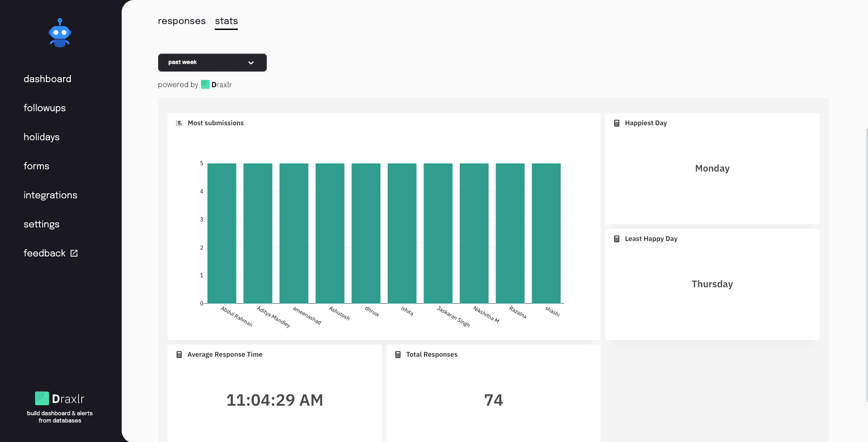This screenshot has height=442, width=868.
Task: Click the blue robot logo icon
Action: (60, 33)
